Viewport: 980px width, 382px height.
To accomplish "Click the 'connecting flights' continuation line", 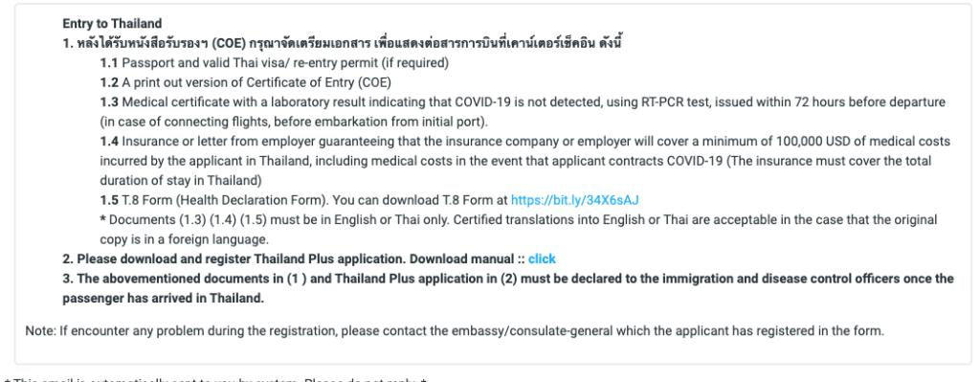I will pyautogui.click(x=294, y=122).
